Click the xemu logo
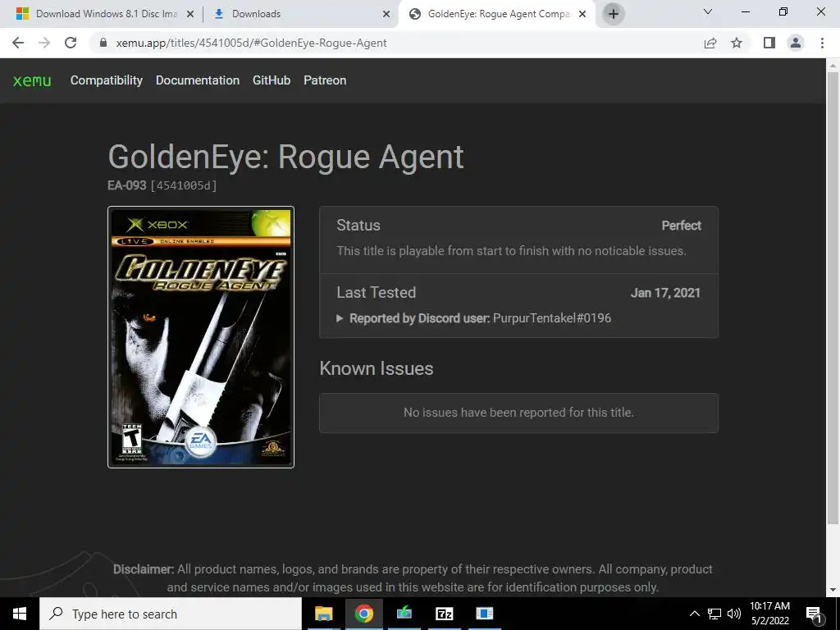The width and height of the screenshot is (840, 630). tap(32, 81)
